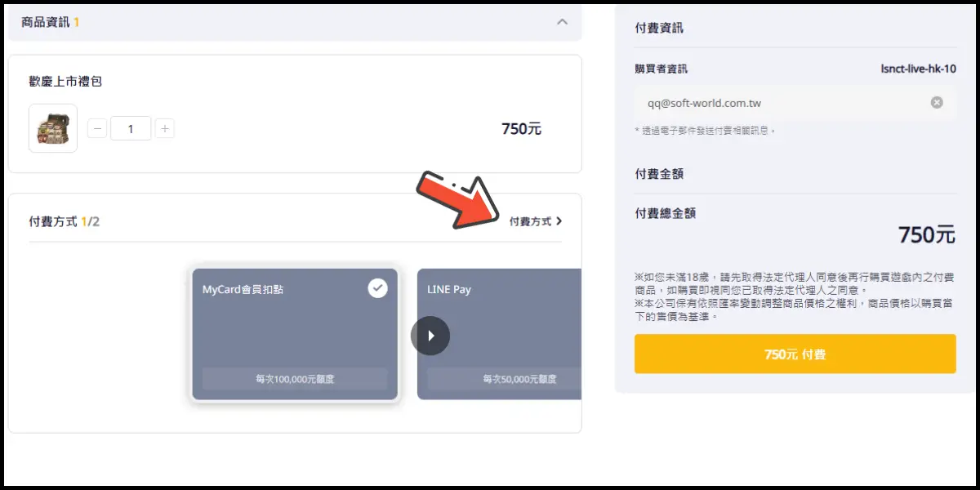Click the 歡慶上市禮包 product thumbnail
Screen dimensions: 980x490
tap(53, 128)
